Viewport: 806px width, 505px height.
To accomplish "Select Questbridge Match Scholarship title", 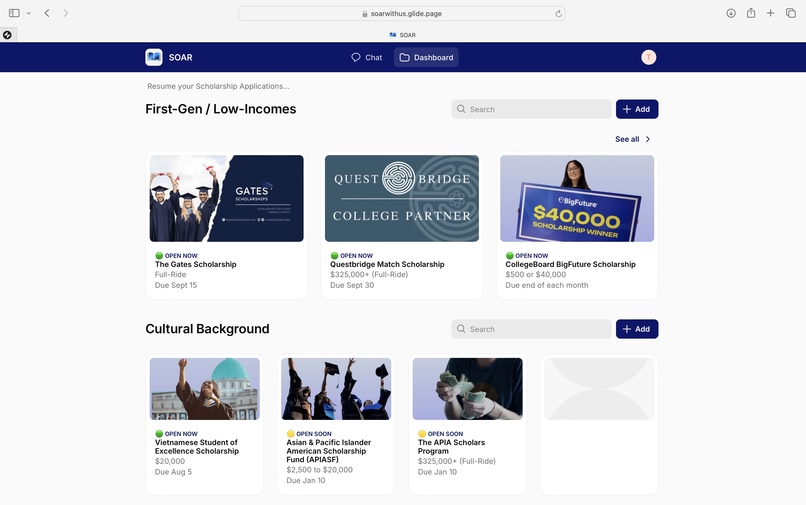I will tap(387, 264).
